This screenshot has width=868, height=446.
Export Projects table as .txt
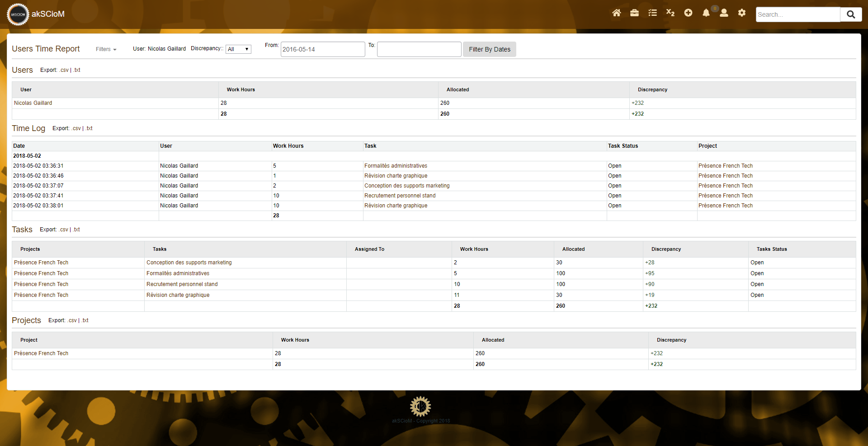(85, 320)
